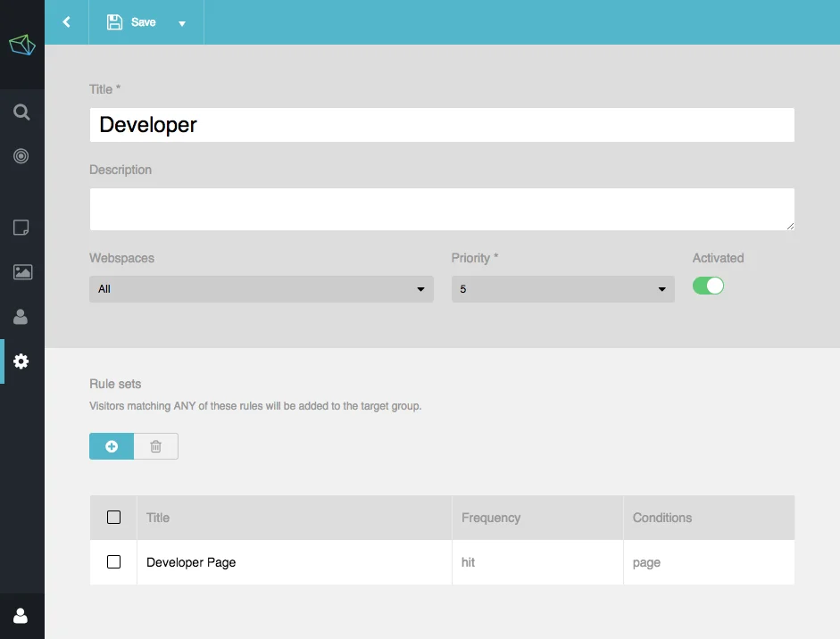Click the Sulu logo in the sidebar
The width and height of the screenshot is (840, 639).
click(x=21, y=45)
